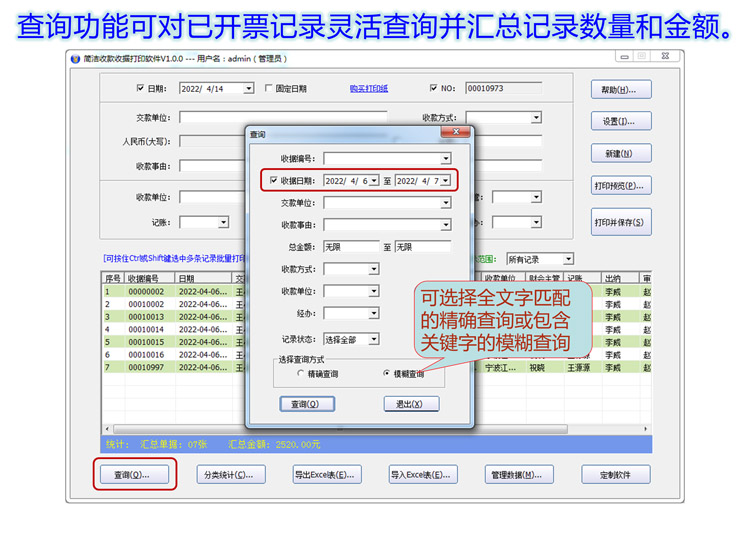Click 打印并保存(S) button
Screen dimensions: 750x534
click(x=621, y=222)
